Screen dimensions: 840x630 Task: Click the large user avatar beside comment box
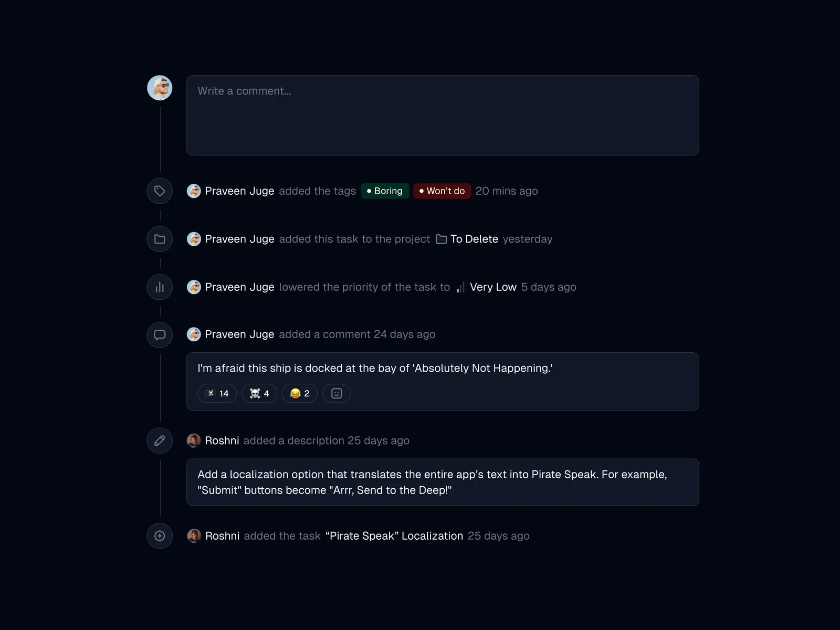tap(160, 88)
